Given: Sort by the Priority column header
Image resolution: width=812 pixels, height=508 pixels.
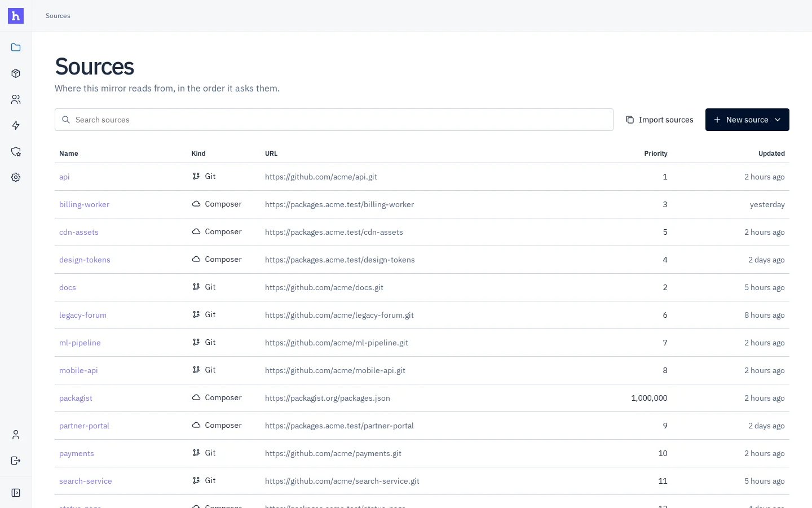Looking at the screenshot, I should (x=656, y=154).
